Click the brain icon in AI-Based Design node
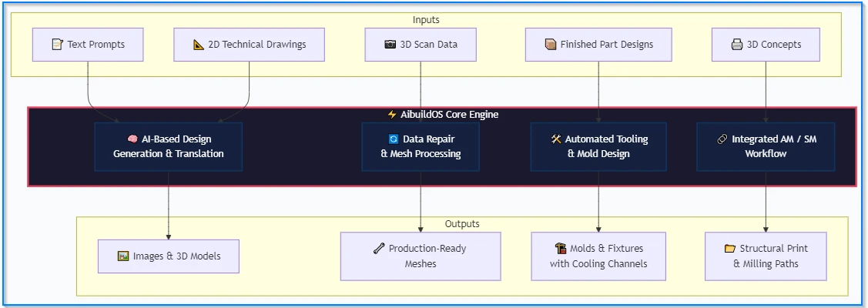Viewport: 868px width, 308px height. click(x=132, y=139)
